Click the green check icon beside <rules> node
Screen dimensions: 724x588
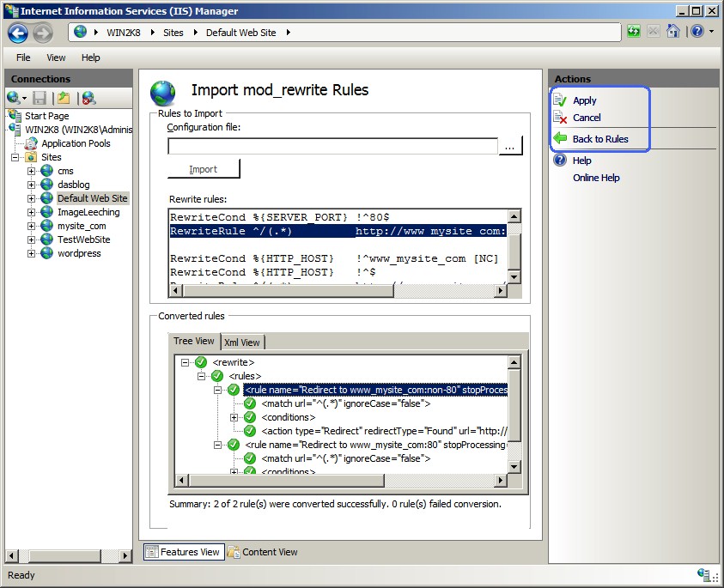pos(217,376)
